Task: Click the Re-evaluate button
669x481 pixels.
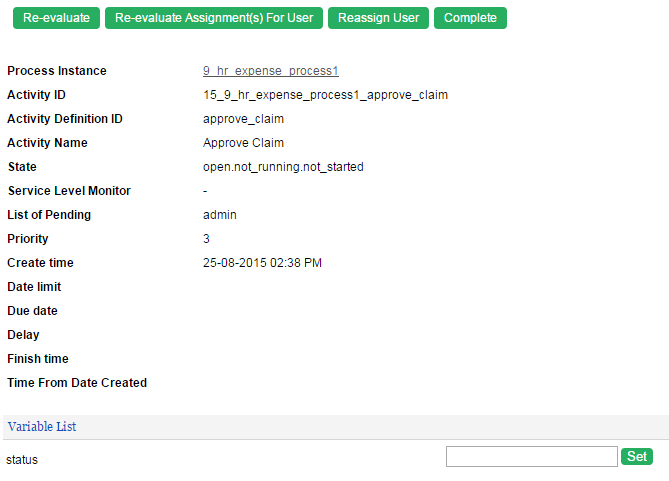Action: click(x=56, y=18)
